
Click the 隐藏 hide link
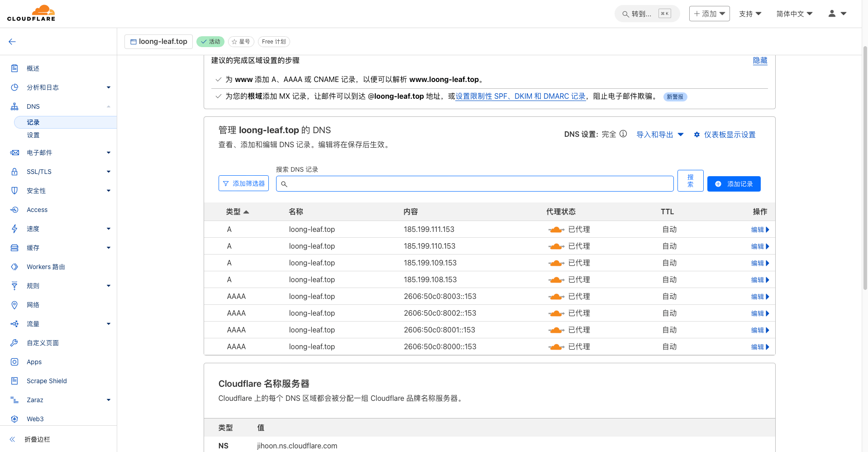coord(760,60)
